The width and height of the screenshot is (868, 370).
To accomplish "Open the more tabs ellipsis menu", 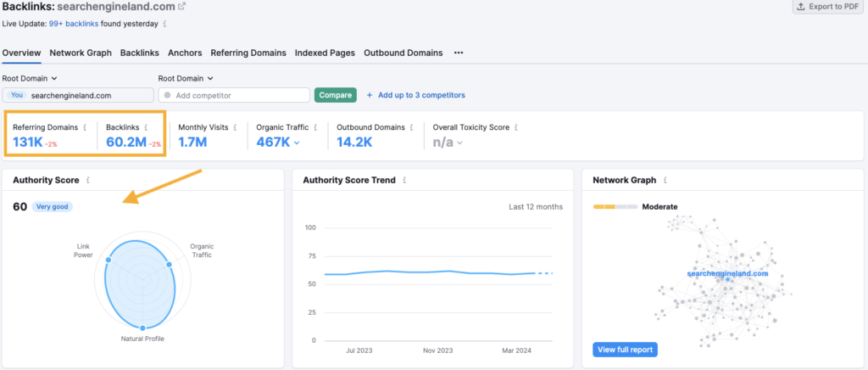I will [x=459, y=53].
